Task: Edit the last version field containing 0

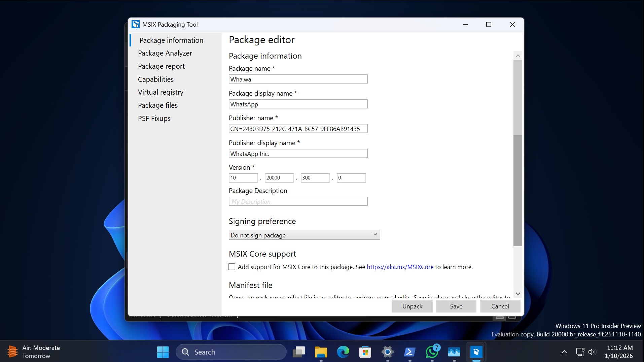Action: (351, 178)
